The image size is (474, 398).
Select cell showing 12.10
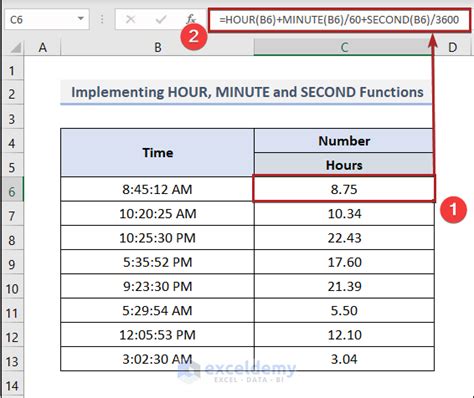point(344,335)
